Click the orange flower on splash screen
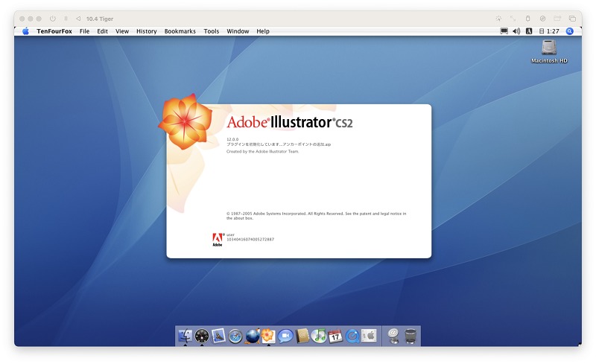 click(x=185, y=121)
